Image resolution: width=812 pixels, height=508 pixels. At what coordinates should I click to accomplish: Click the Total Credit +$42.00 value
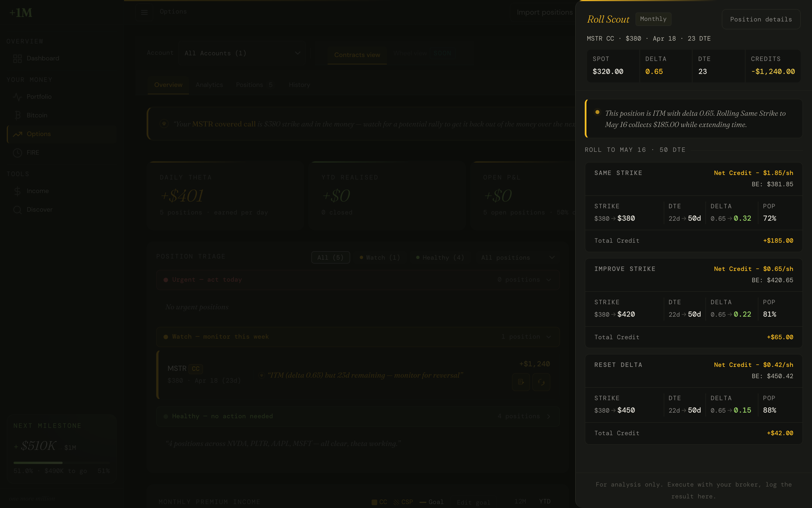click(x=780, y=433)
